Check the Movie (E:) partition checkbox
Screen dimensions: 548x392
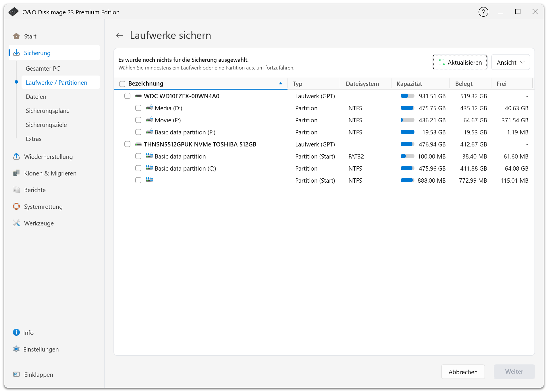138,120
